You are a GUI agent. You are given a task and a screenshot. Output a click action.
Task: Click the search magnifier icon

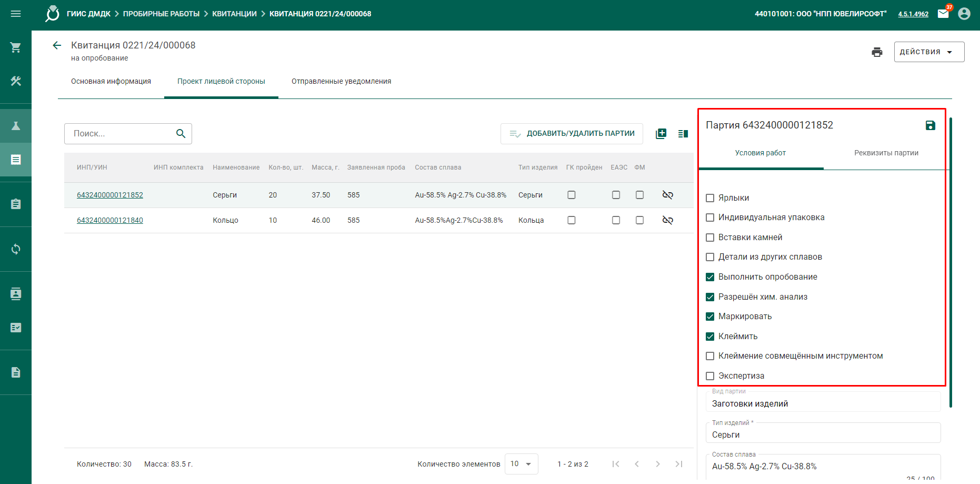pyautogui.click(x=181, y=134)
